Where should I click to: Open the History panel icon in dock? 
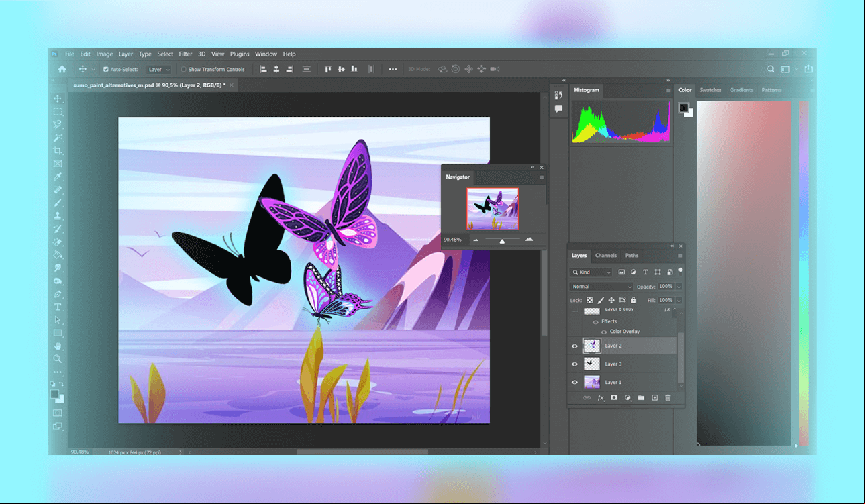[x=558, y=95]
